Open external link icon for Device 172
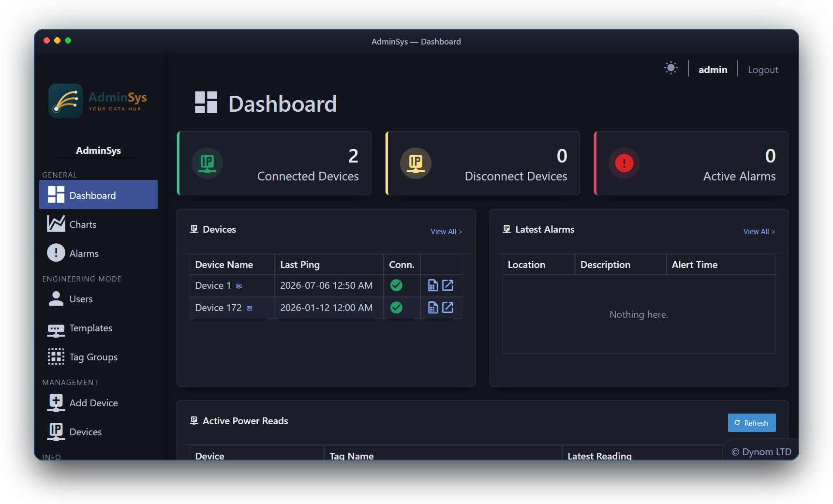Screen dimensions: 833x504 click(448, 308)
